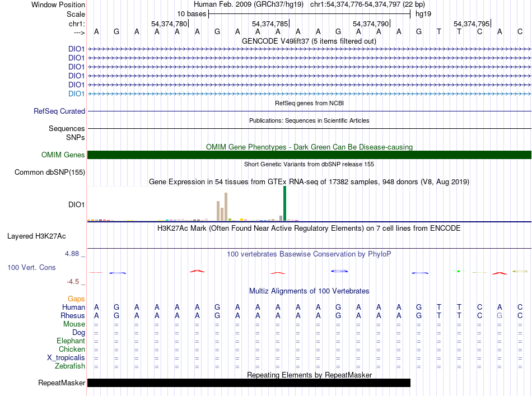Click the Rhesus species label
The width and height of the screenshot is (532, 396).
click(73, 315)
